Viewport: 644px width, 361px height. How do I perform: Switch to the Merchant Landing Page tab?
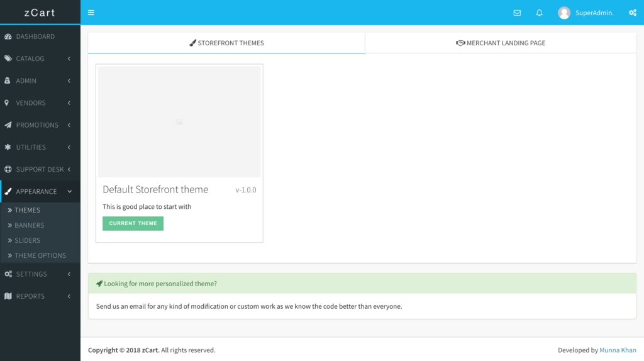(x=501, y=43)
